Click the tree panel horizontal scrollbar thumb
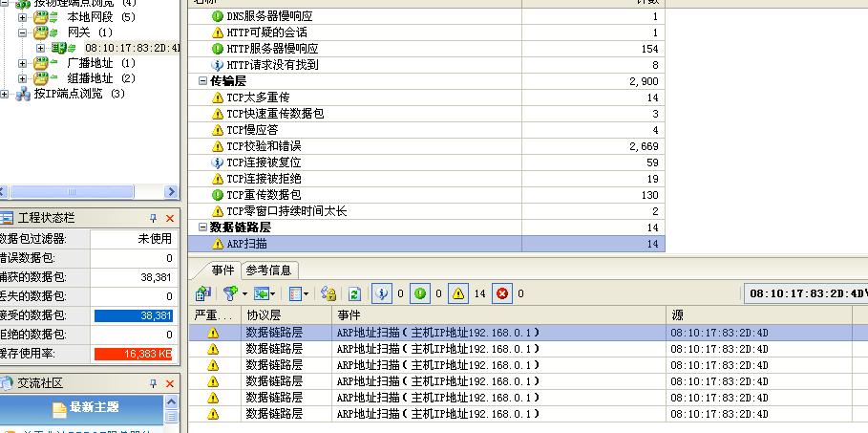Image resolution: width=868 pixels, height=433 pixels. (x=72, y=192)
